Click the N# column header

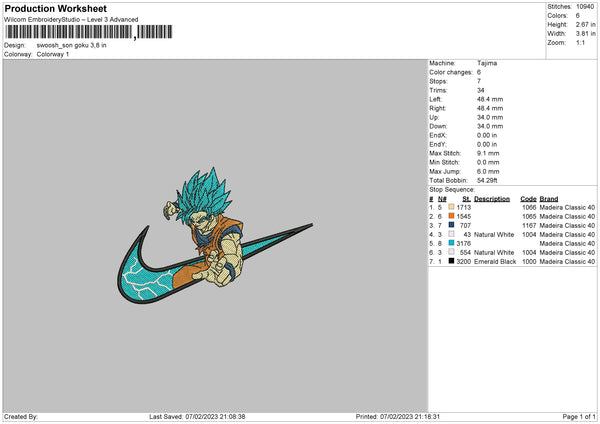tap(442, 199)
